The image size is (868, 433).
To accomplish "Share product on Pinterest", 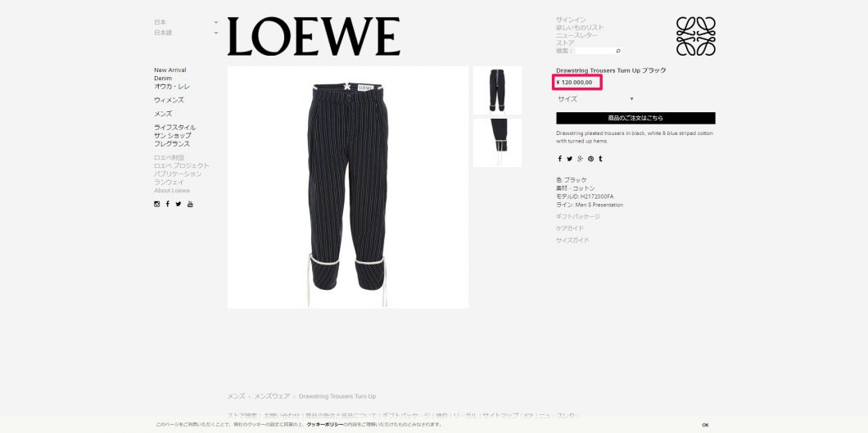I will coord(590,159).
